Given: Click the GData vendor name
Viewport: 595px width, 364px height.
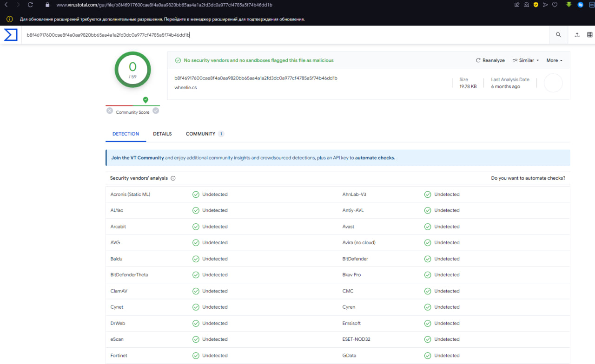Looking at the screenshot, I should [349, 356].
